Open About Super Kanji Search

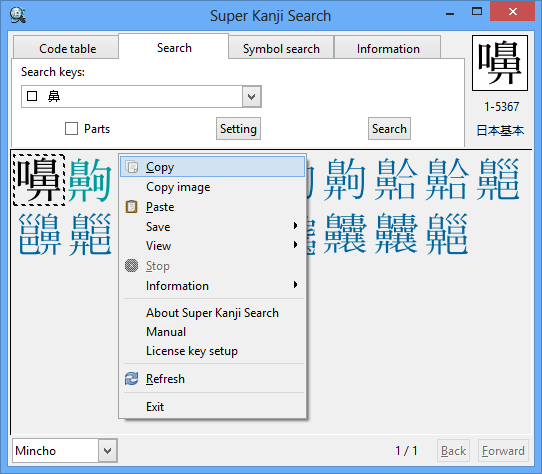212,313
